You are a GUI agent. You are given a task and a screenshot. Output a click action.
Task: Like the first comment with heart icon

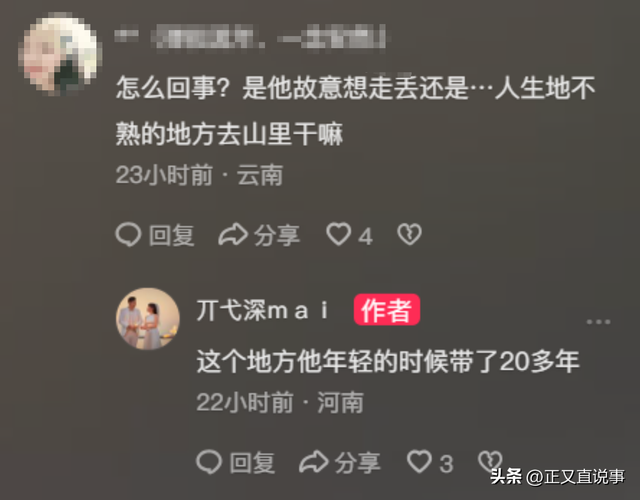click(338, 234)
